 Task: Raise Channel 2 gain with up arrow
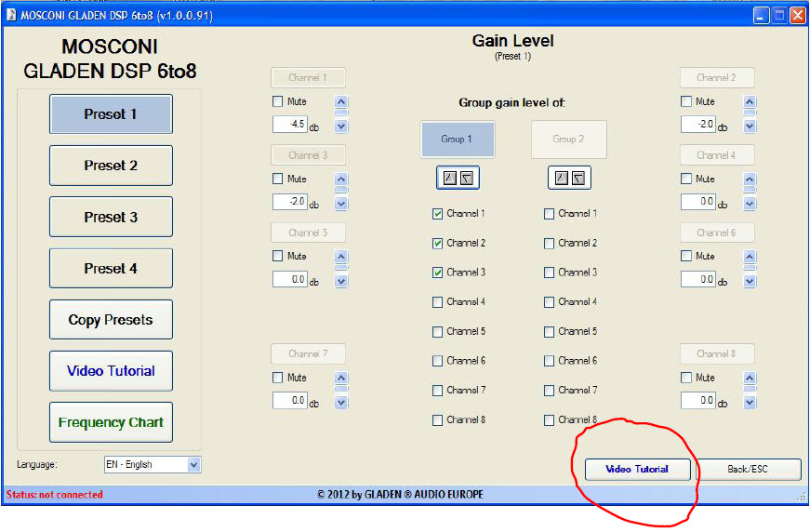(x=750, y=101)
